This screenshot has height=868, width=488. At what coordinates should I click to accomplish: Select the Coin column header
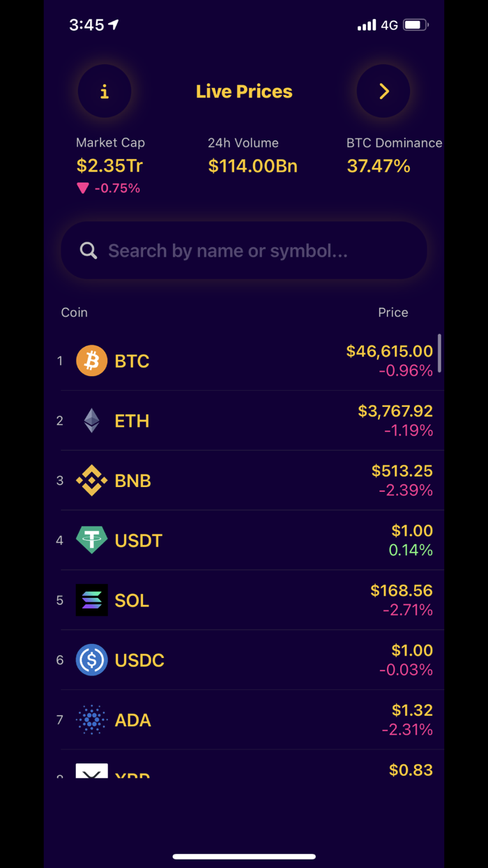point(75,313)
